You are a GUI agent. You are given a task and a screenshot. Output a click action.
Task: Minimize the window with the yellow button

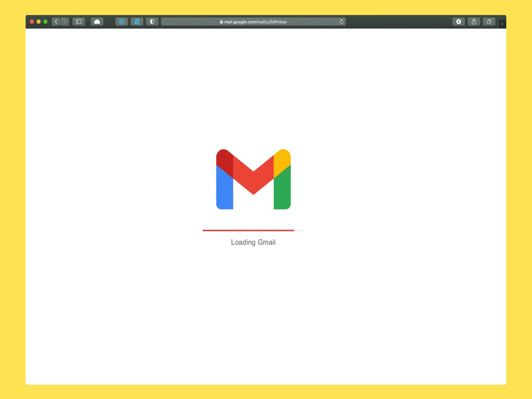39,22
